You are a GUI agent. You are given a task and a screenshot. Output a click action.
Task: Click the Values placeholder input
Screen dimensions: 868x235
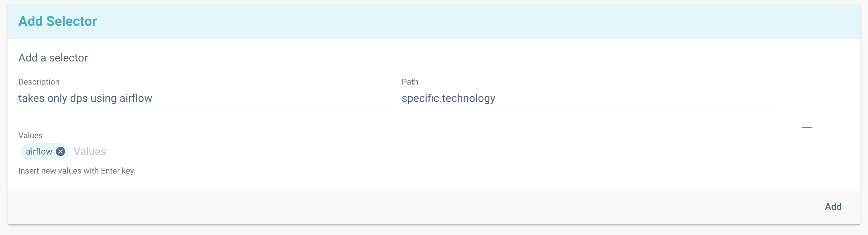click(90, 151)
